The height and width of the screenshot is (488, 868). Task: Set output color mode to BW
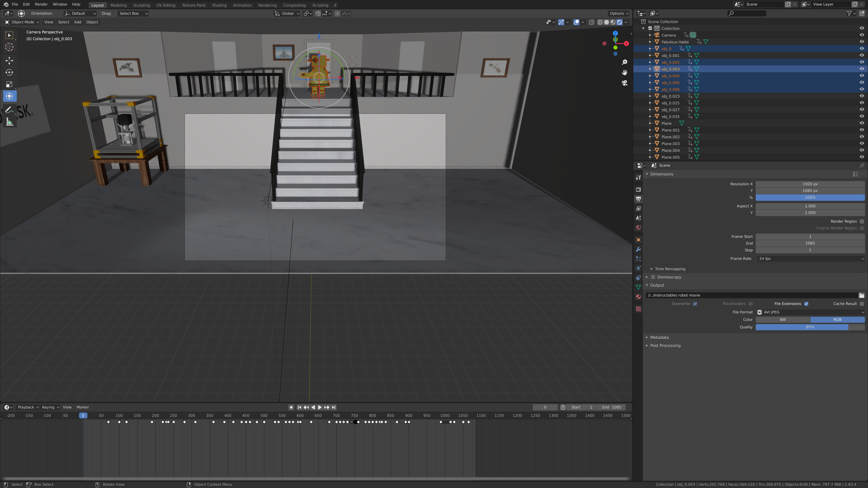(x=782, y=319)
